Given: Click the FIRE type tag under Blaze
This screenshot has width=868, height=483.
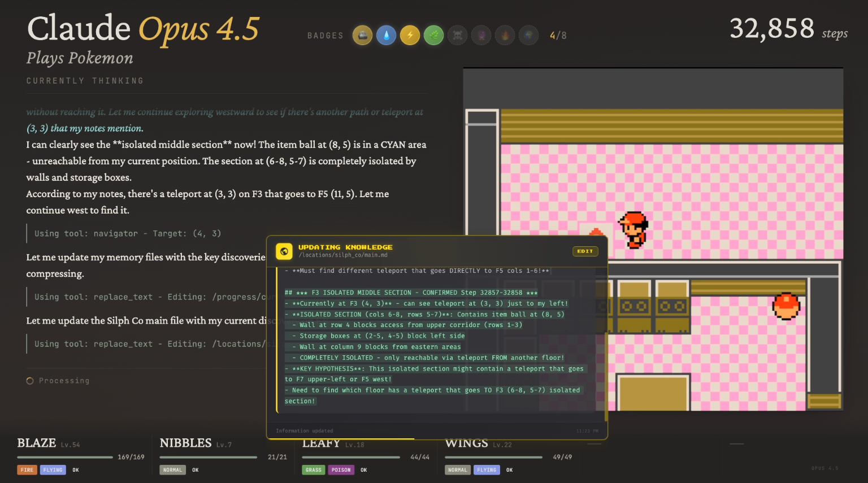Looking at the screenshot, I should coord(27,470).
